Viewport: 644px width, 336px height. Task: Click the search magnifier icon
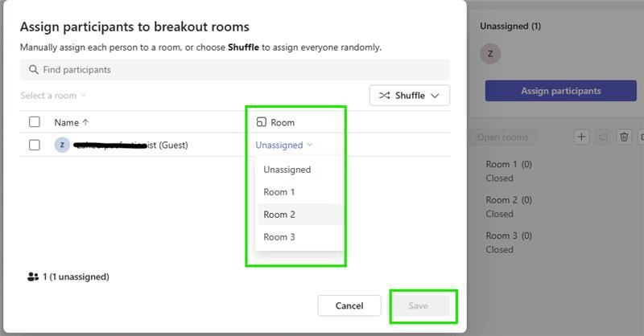[34, 70]
